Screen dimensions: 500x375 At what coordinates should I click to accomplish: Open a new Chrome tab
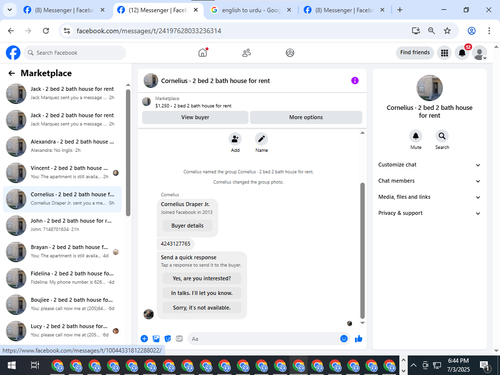click(400, 10)
